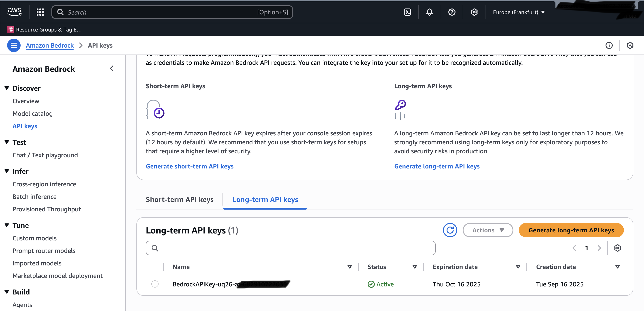The width and height of the screenshot is (644, 311).
Task: Open the Europe (Frankfurt) region dropdown
Action: click(519, 12)
